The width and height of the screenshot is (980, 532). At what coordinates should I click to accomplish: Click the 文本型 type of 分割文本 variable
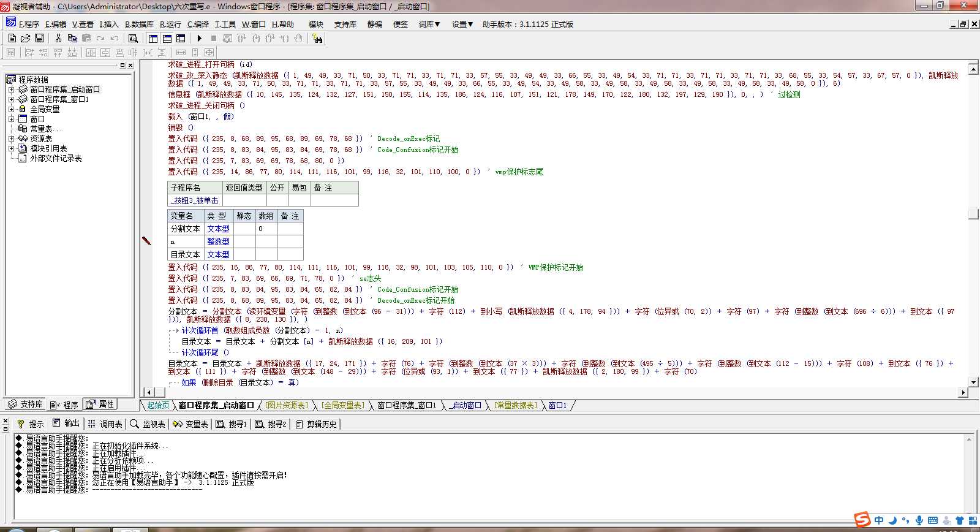click(x=218, y=229)
